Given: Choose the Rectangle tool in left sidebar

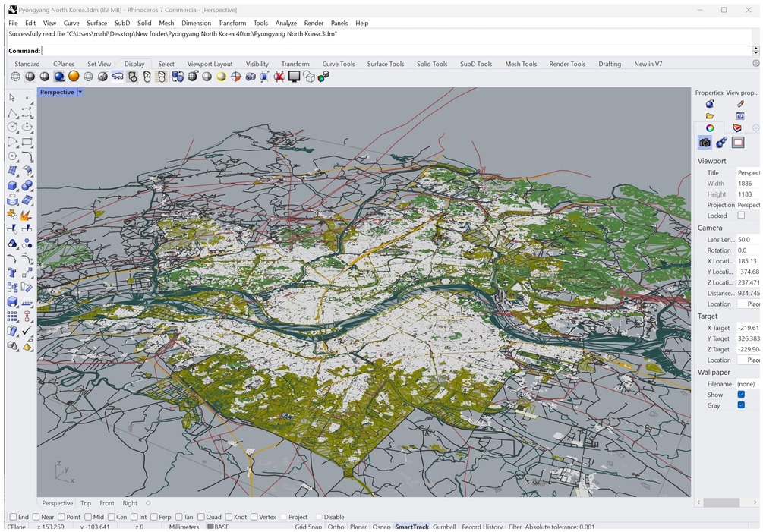Looking at the screenshot, I should coord(27,142).
